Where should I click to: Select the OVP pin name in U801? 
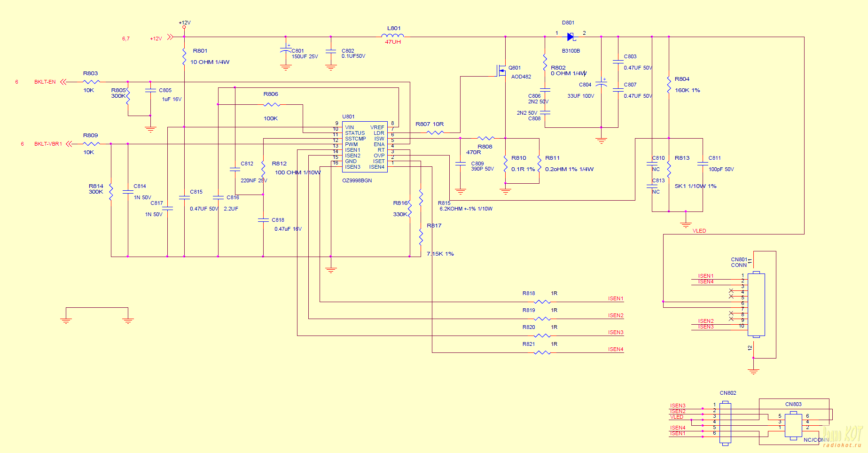379,156
